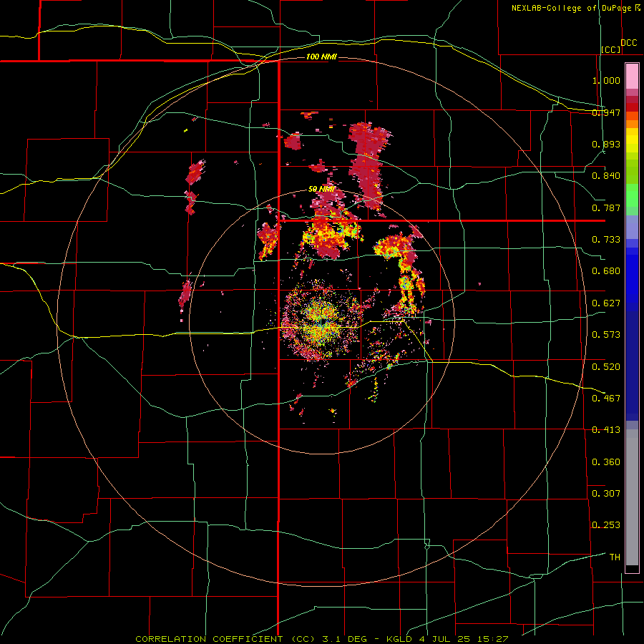This screenshot has height=644, width=644.
Task: Click the 0.787 scale label
Action: 606,208
